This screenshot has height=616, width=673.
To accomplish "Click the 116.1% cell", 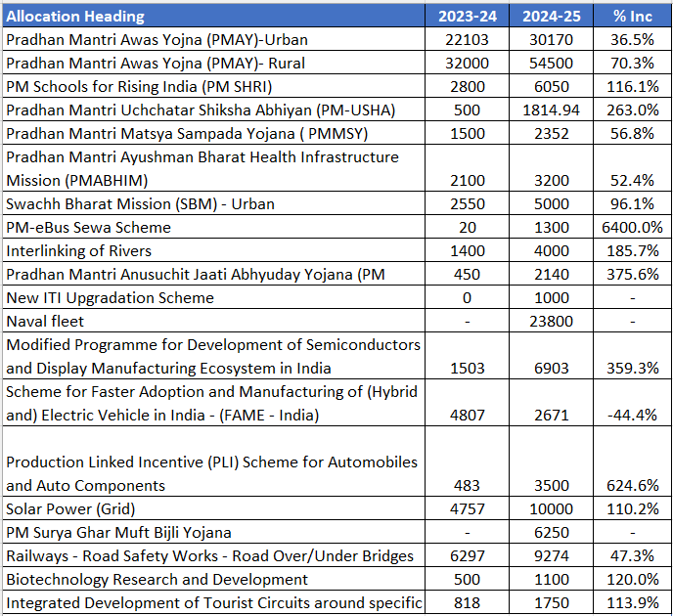I will [x=632, y=86].
